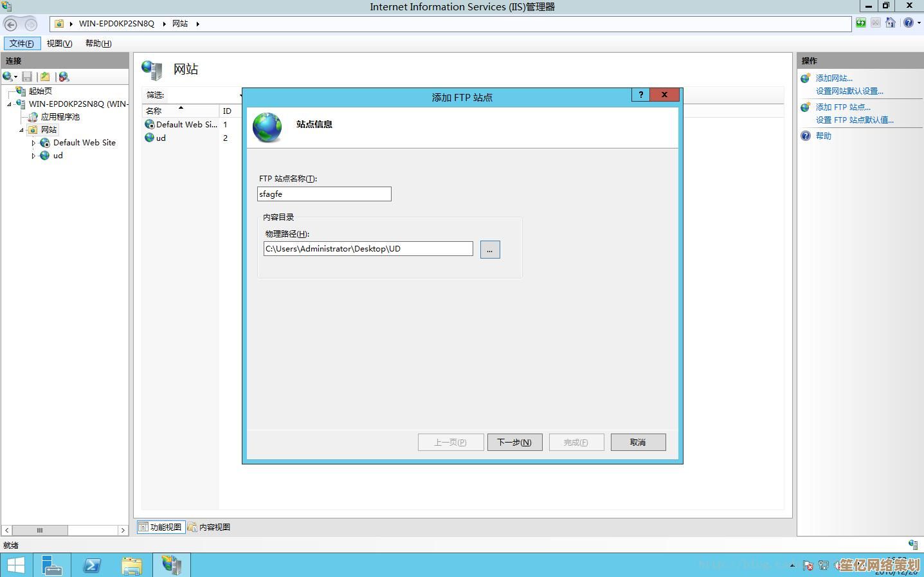This screenshot has width=924, height=577.
Task: Click the 取消 button in dialog
Action: coord(638,442)
